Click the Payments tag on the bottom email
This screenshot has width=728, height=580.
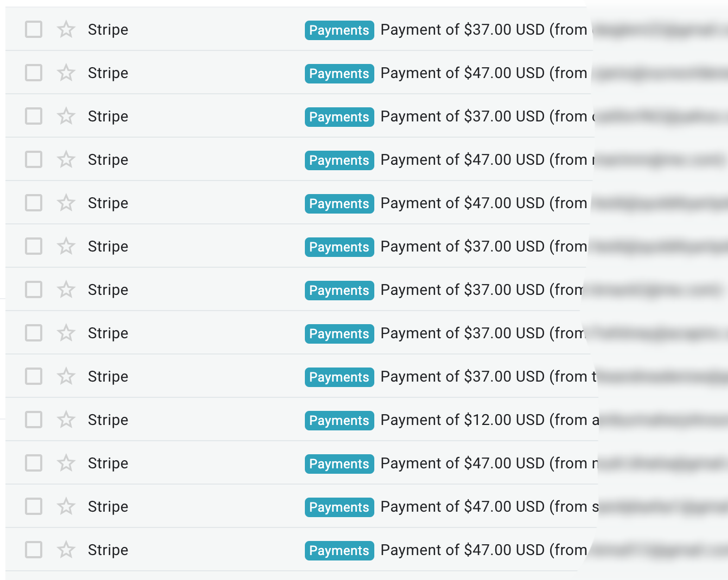(x=340, y=551)
